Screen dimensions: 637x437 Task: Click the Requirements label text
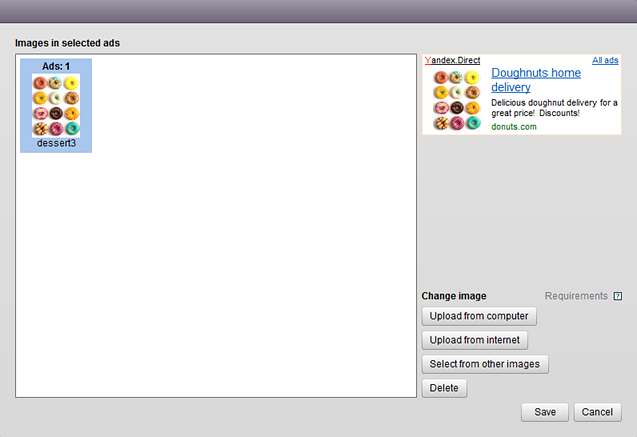pos(576,296)
